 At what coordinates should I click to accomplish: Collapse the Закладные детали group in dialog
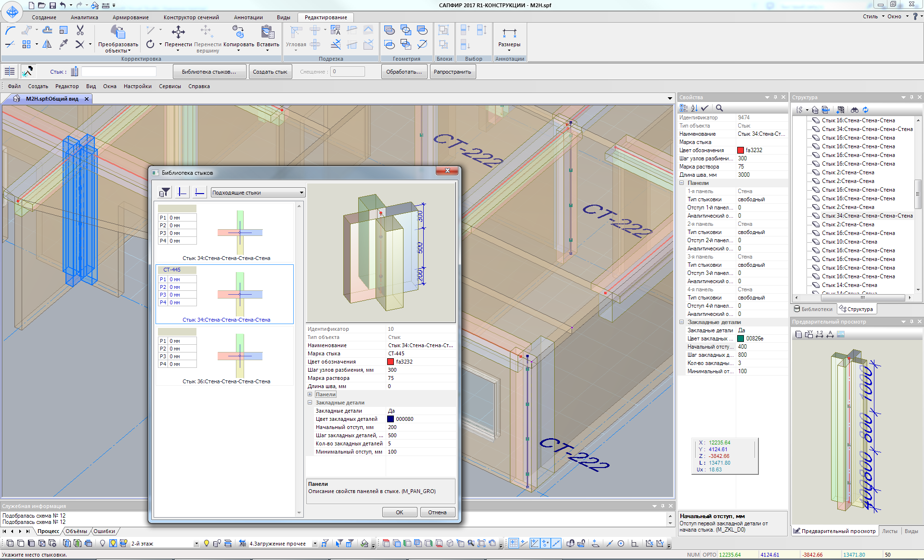pos(310,403)
